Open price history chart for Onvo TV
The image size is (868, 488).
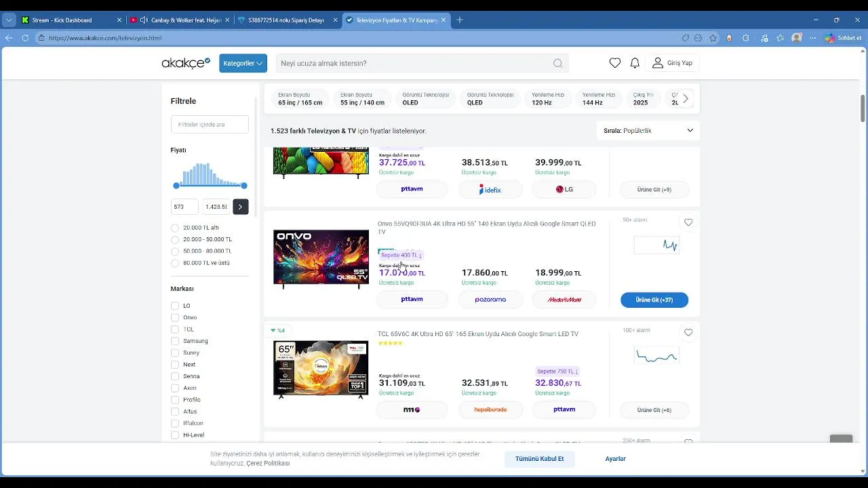pos(656,245)
